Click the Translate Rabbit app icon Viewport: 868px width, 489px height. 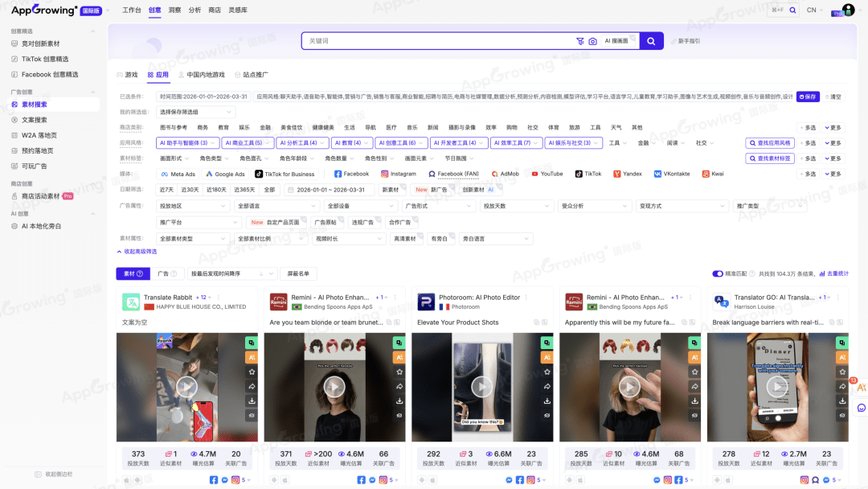[x=131, y=302]
